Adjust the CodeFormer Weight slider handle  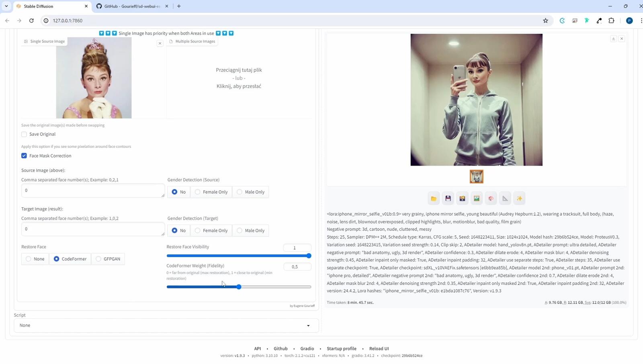(239, 287)
